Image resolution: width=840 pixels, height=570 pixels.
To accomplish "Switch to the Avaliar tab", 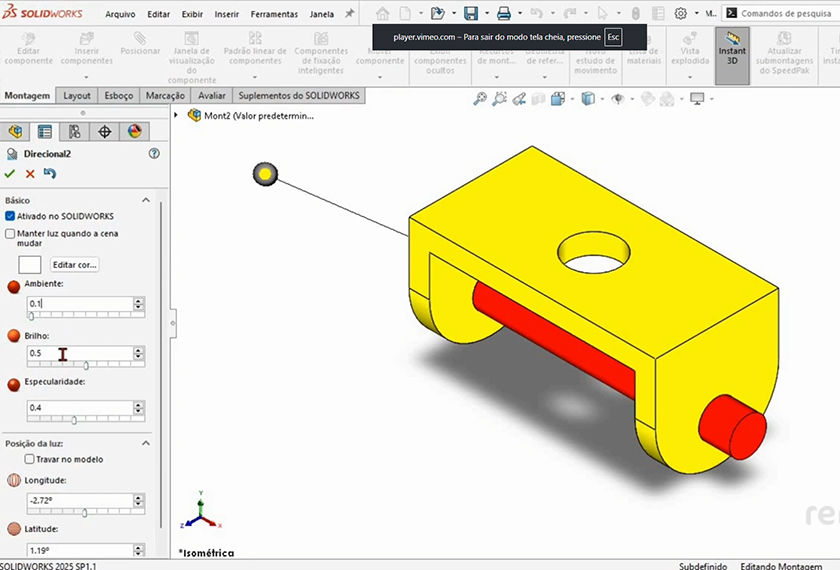I will point(211,96).
